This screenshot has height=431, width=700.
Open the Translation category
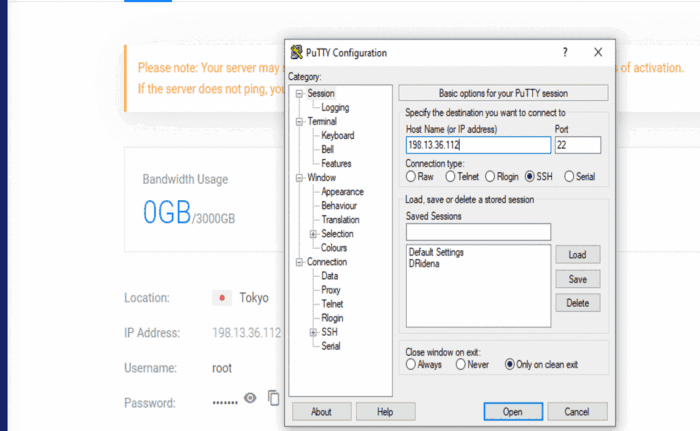pos(340,220)
